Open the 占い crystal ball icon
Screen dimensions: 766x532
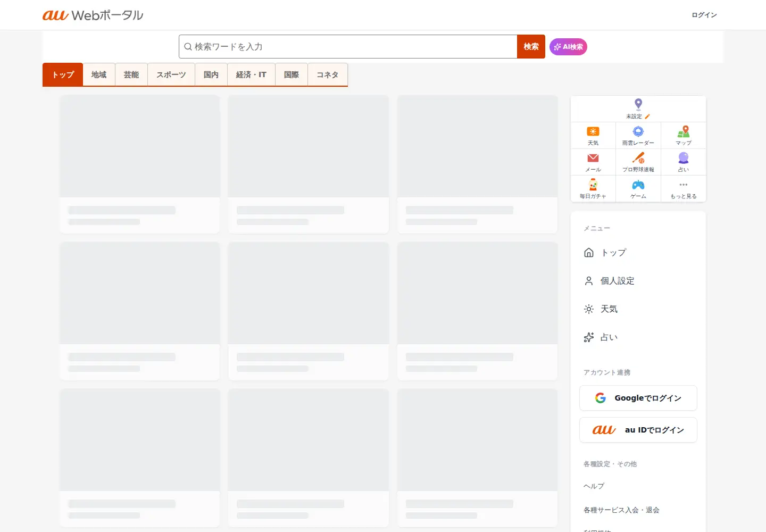[684, 158]
